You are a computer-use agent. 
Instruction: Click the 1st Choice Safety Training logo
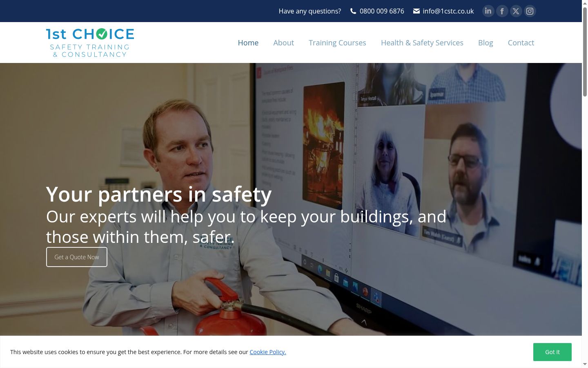(x=90, y=43)
